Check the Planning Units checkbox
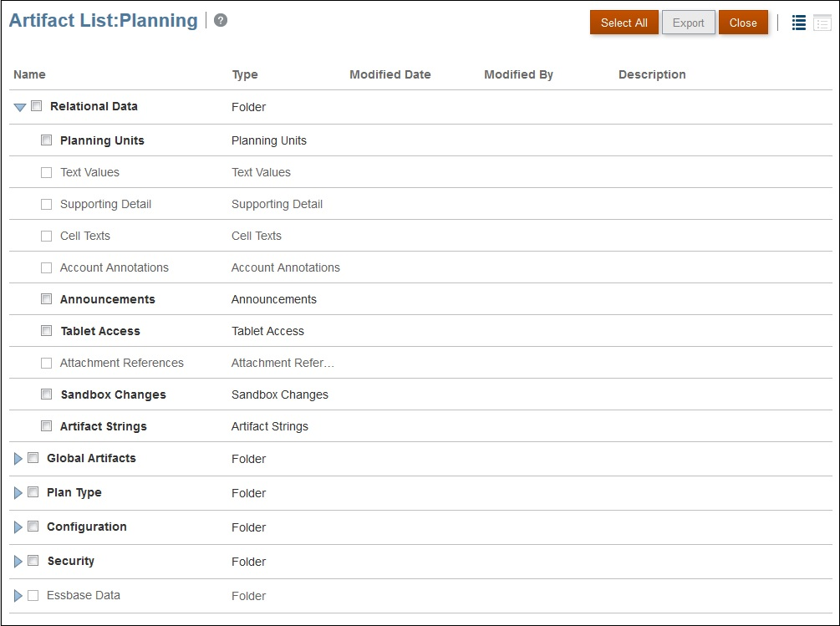 point(47,140)
